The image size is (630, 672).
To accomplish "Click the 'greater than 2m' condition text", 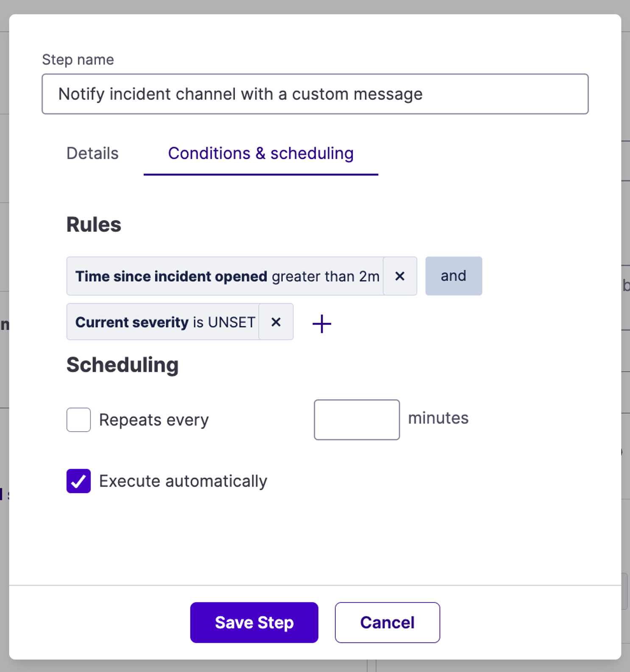I will [x=326, y=276].
